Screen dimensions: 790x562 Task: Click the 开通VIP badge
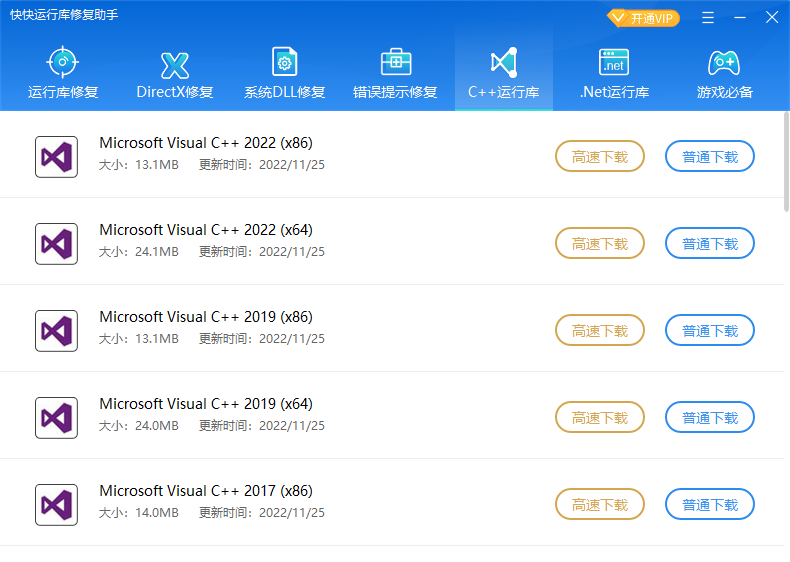point(643,19)
